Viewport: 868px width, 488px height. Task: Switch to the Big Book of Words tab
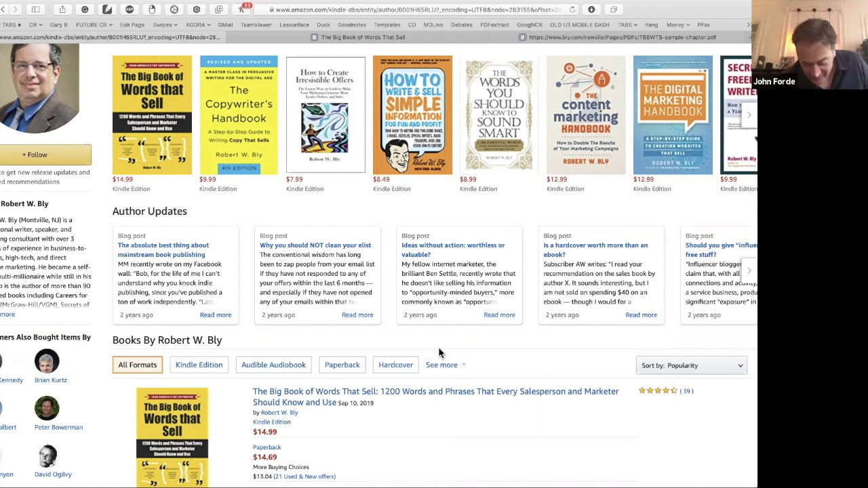(363, 37)
